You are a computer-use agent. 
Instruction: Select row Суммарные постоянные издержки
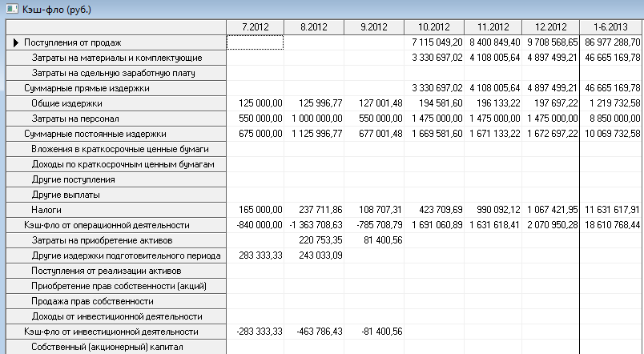coord(116,134)
